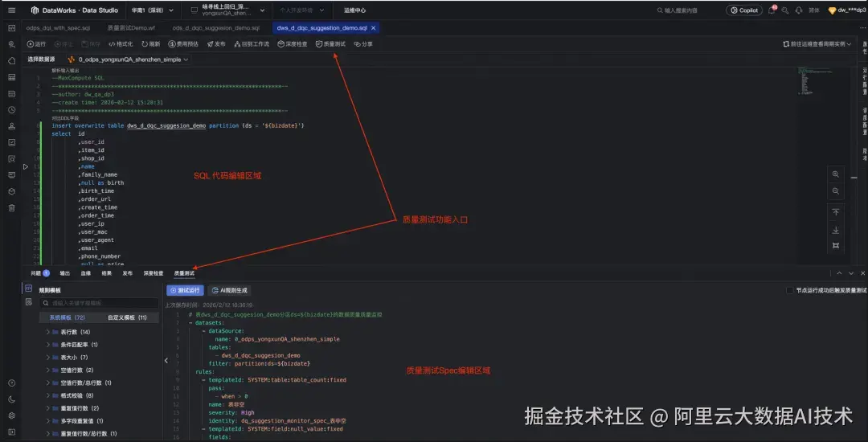
Task: Open the workspace selector dropdown
Action: point(227,10)
